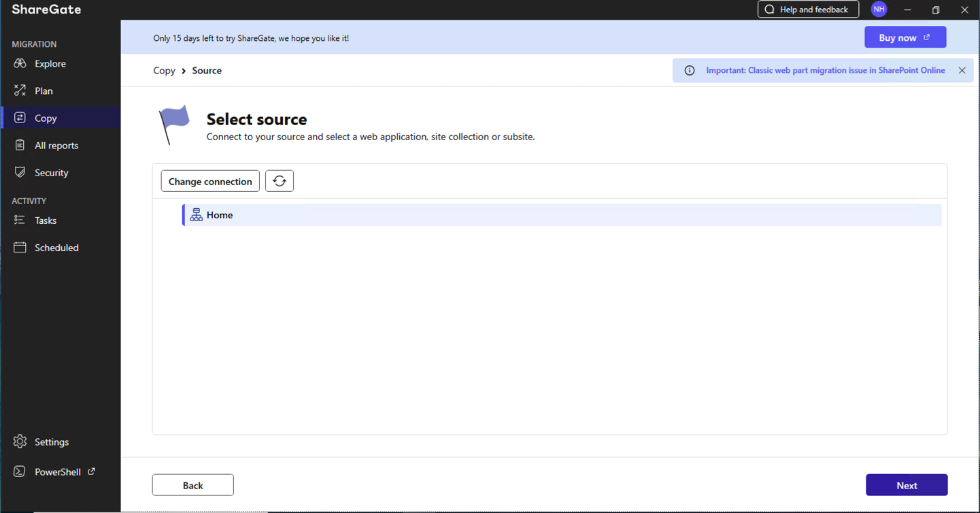Click the Plan strategy icon
980x513 pixels.
20,90
